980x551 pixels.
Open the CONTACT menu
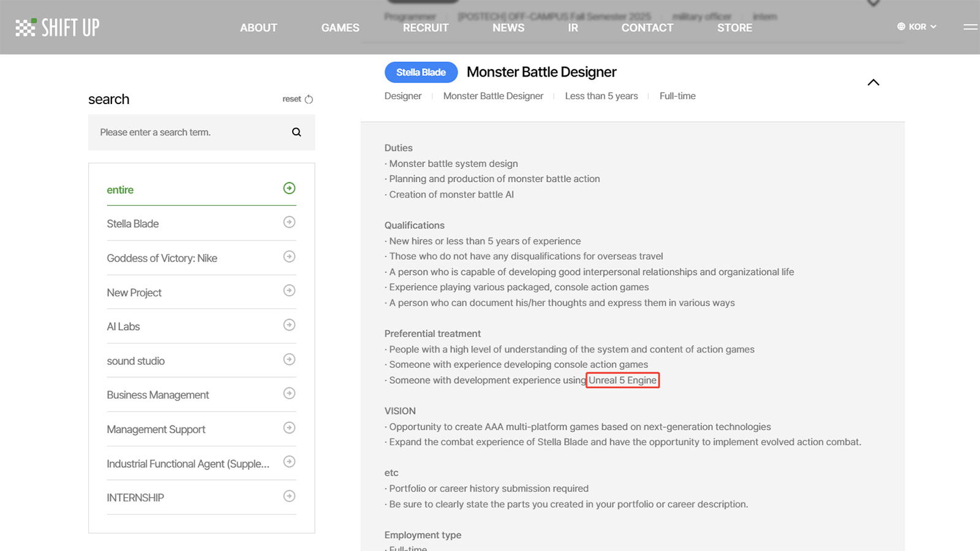point(647,28)
